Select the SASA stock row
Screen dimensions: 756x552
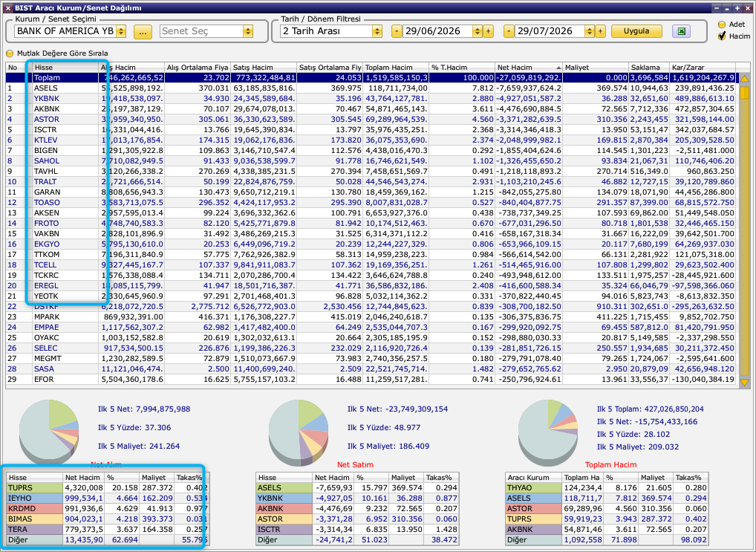[x=371, y=368]
